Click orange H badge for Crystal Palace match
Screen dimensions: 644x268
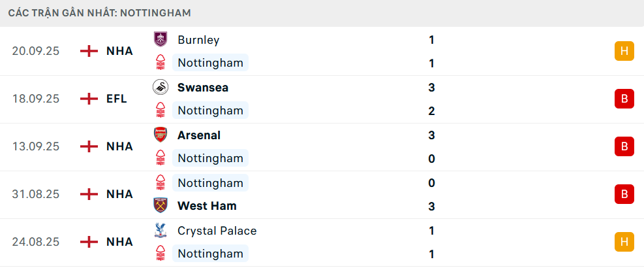pyautogui.click(x=624, y=242)
